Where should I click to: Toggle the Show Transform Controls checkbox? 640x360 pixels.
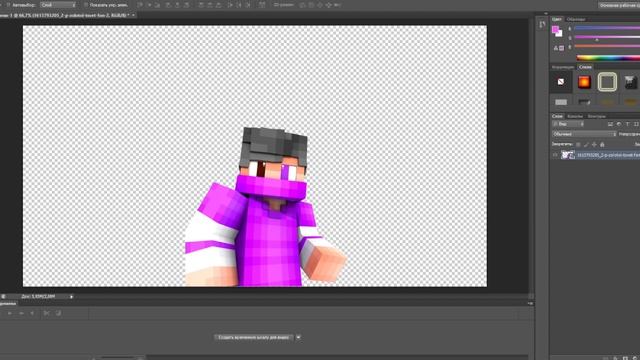(x=86, y=5)
